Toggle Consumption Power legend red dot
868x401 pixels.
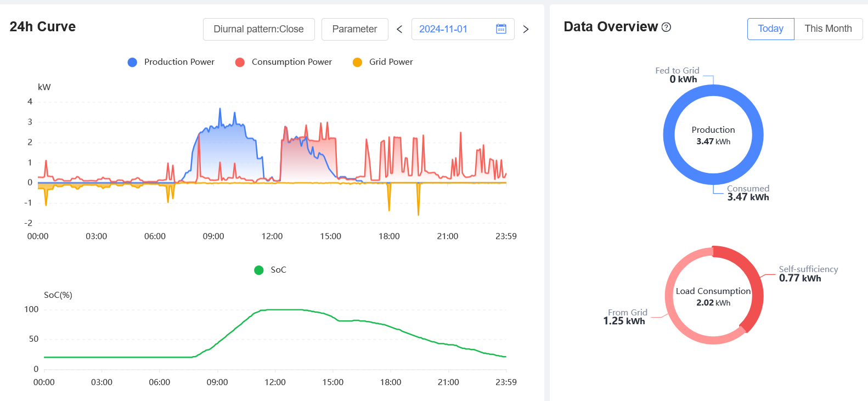240,63
